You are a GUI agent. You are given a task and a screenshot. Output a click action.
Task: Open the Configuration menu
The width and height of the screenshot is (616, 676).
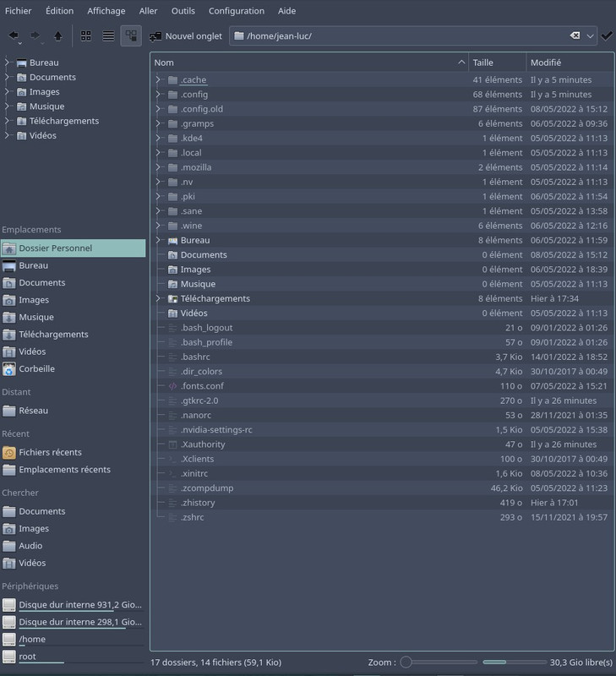pyautogui.click(x=237, y=11)
